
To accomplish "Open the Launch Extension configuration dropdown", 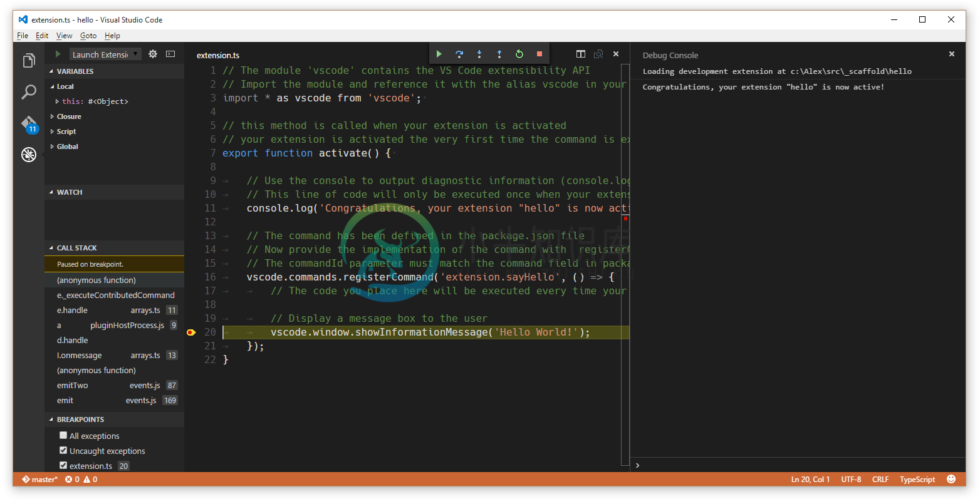I will [x=105, y=54].
